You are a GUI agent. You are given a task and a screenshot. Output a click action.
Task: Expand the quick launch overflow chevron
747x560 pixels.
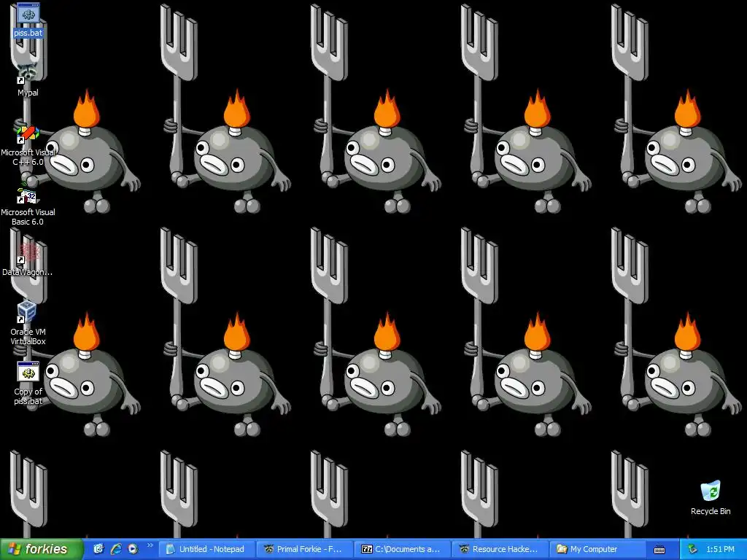[x=150, y=545]
